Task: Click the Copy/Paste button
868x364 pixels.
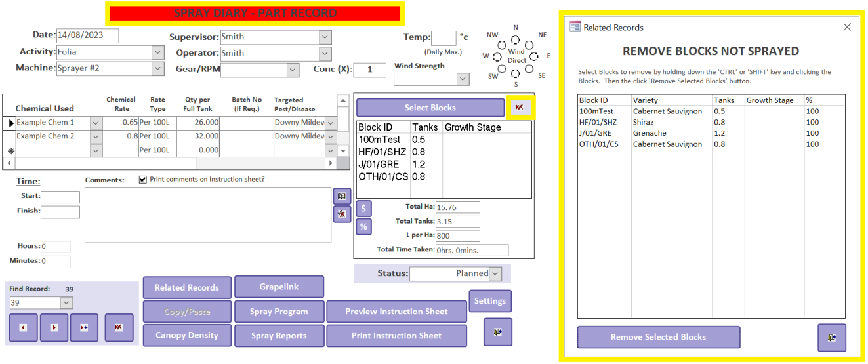Action: pyautogui.click(x=187, y=312)
